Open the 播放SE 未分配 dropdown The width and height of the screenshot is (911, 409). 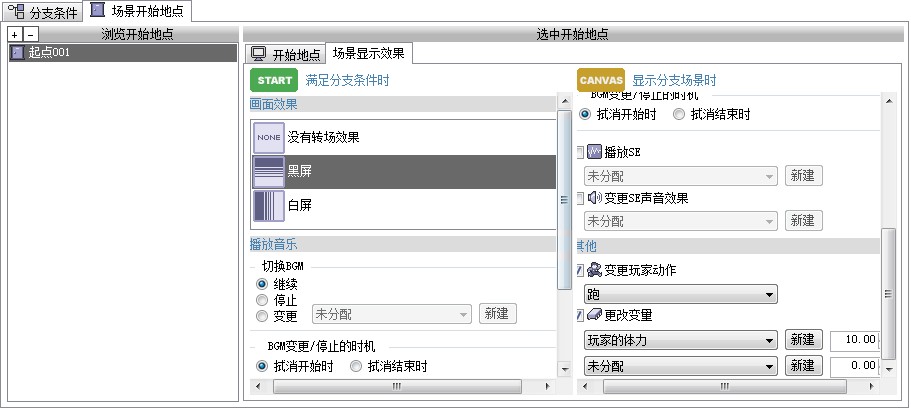pyautogui.click(x=680, y=175)
